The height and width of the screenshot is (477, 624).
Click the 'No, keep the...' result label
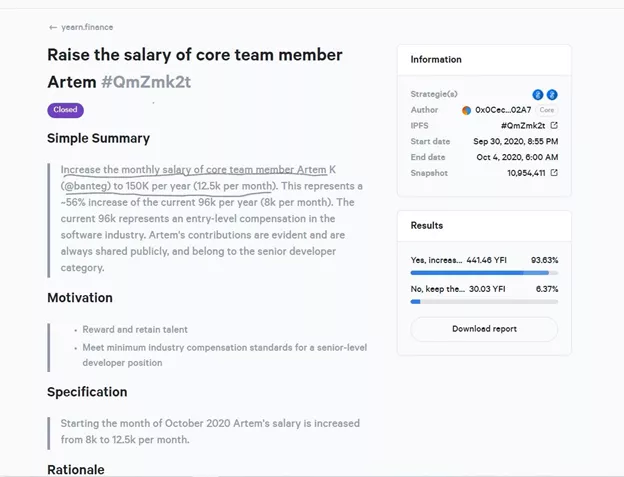tap(437, 289)
